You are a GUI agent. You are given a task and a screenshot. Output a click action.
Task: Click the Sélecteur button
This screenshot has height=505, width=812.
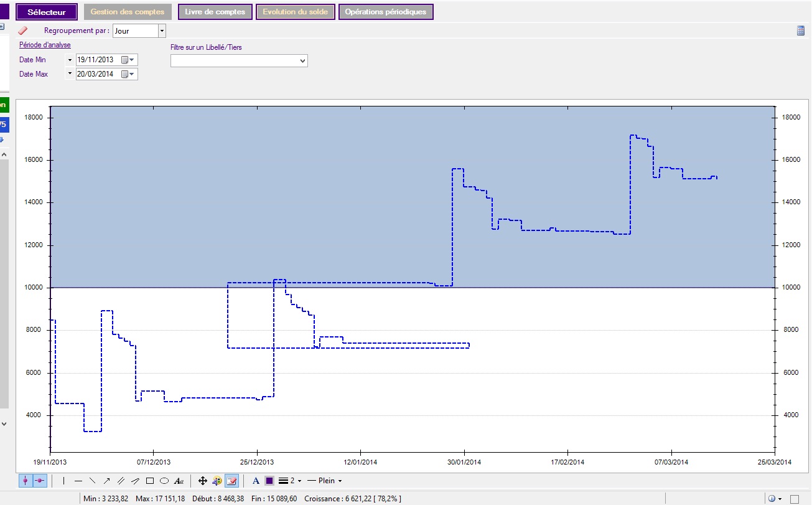[47, 12]
